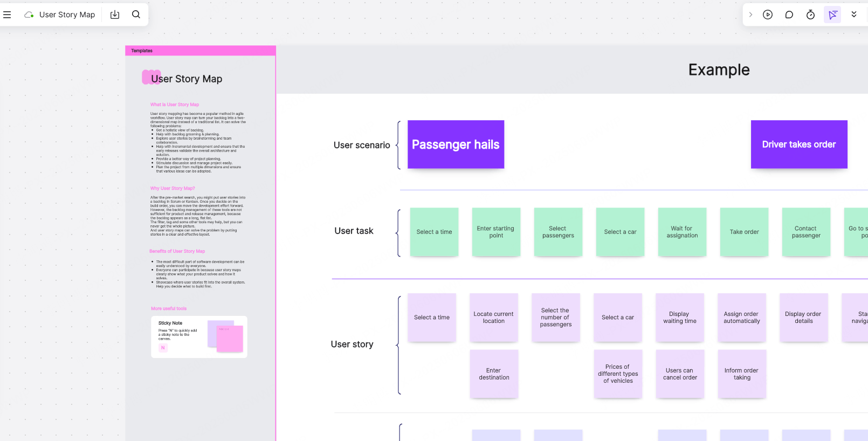The width and height of the screenshot is (868, 441).
Task: Select the Templates frame label
Action: [x=142, y=51]
